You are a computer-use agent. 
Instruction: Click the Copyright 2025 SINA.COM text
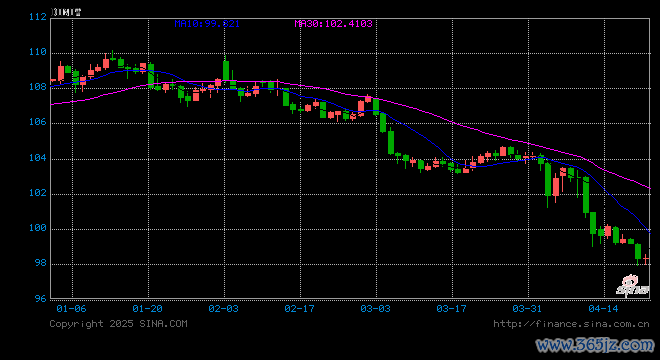(118, 324)
